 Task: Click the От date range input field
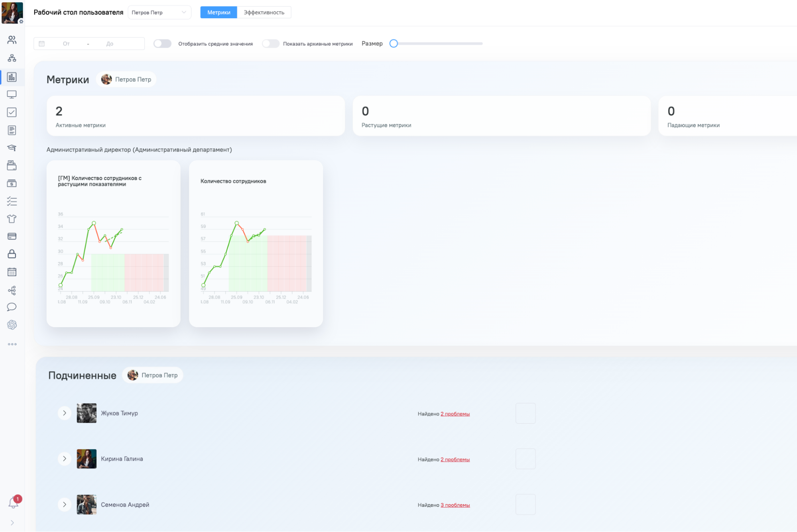(x=66, y=44)
